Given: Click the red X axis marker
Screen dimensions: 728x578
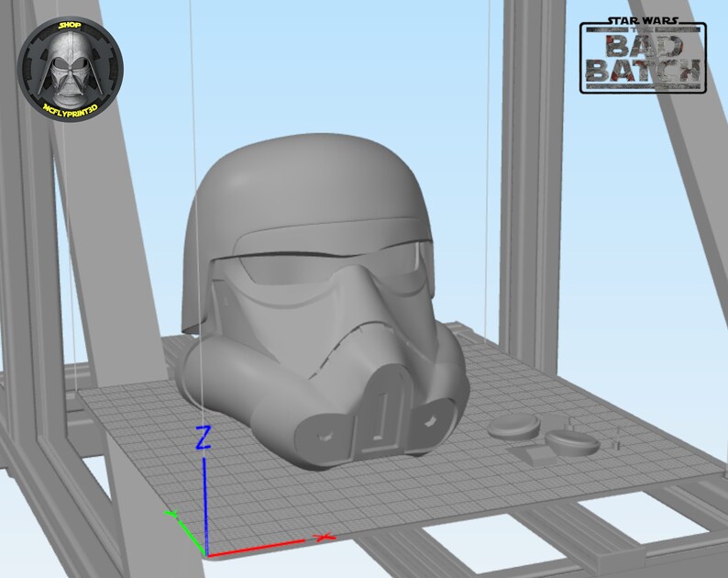Looking at the screenshot, I should 324,538.
